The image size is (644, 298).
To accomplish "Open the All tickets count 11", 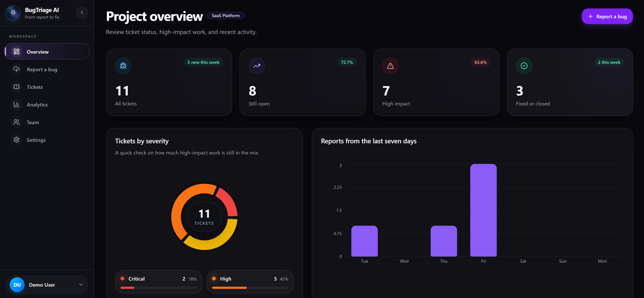I will tap(122, 91).
